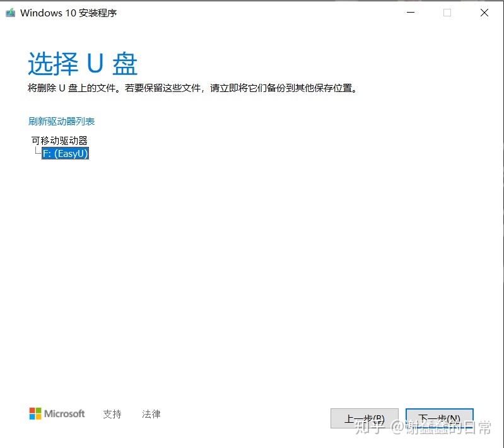504x448 pixels.
Task: Go back with 上一步(B) button
Action: (365, 418)
